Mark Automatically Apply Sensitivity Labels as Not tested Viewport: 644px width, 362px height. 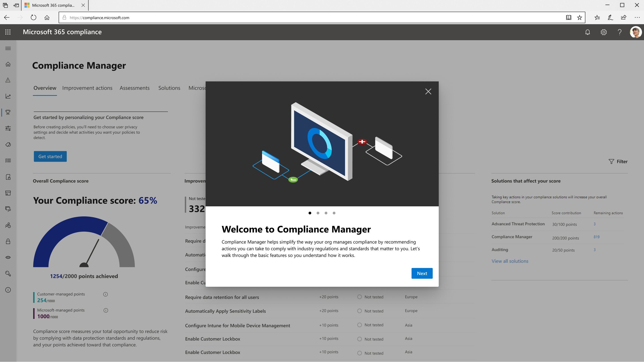coord(360,311)
